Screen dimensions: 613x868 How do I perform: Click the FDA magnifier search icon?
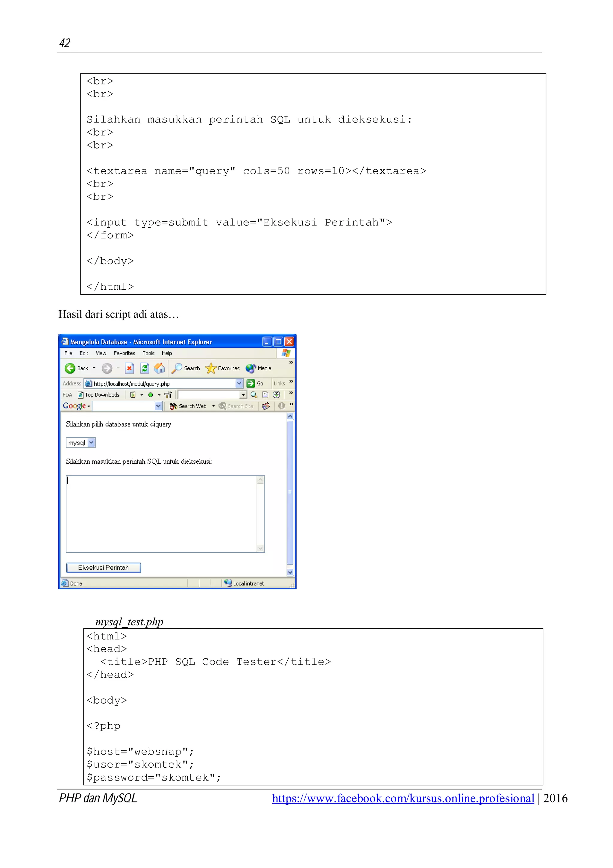254,395
